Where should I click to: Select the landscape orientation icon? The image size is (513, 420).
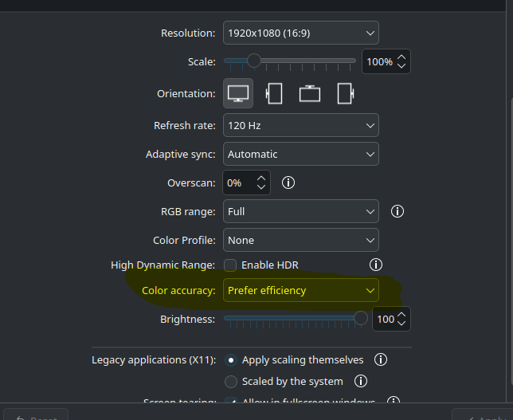[x=238, y=93]
